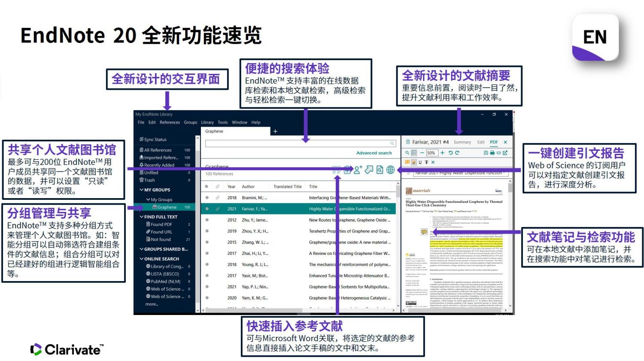Click the Online Search globe icon in toolbar

tap(390, 170)
